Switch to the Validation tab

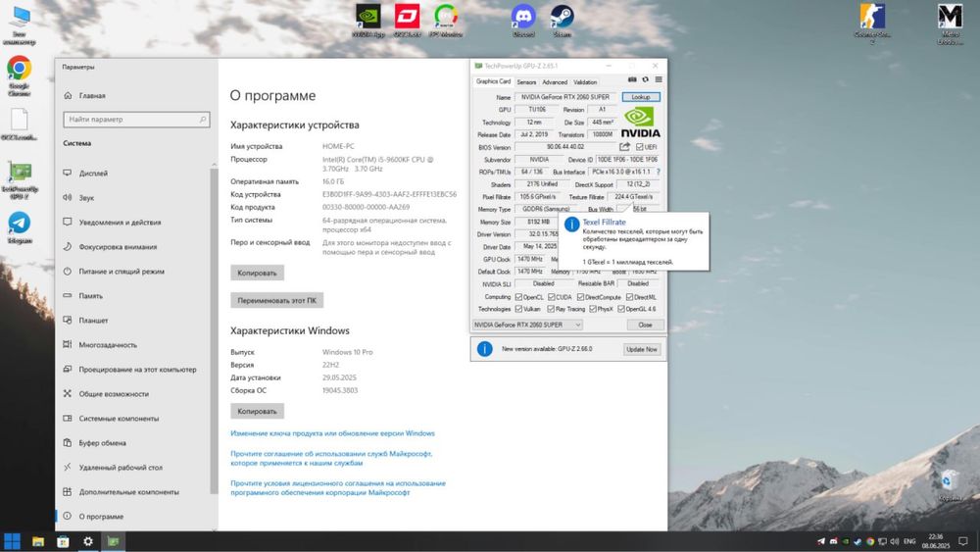585,82
